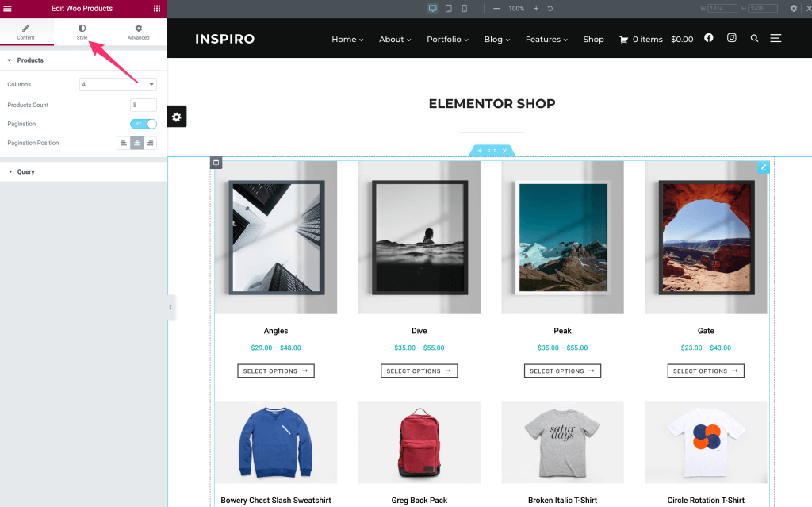Toggle the Pagination switch off
Image resolution: width=812 pixels, height=507 pixels.
pyautogui.click(x=144, y=124)
